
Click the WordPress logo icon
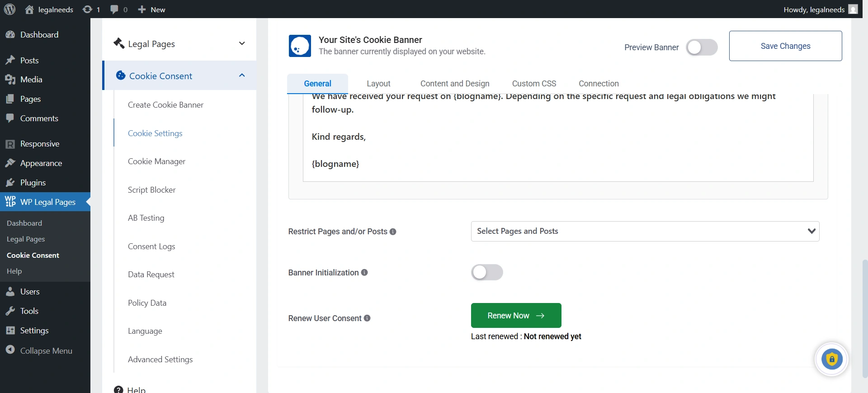coord(9,9)
